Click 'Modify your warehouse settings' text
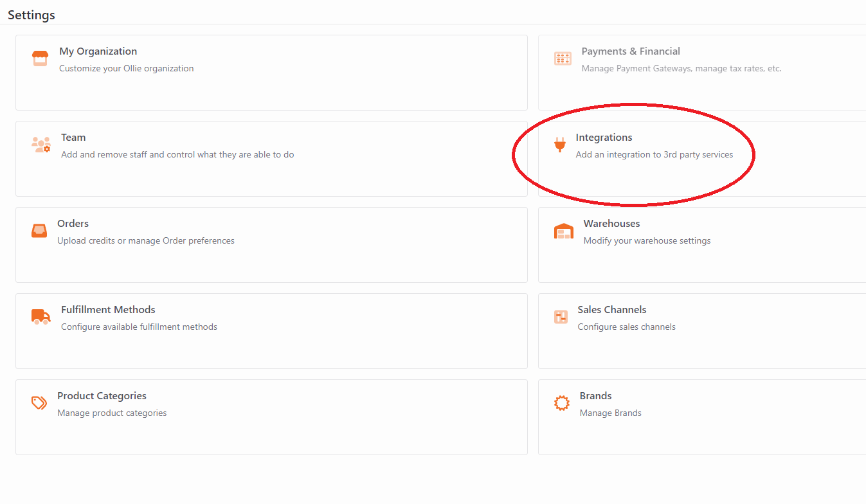Screen dimensions: 866x504 (647, 240)
